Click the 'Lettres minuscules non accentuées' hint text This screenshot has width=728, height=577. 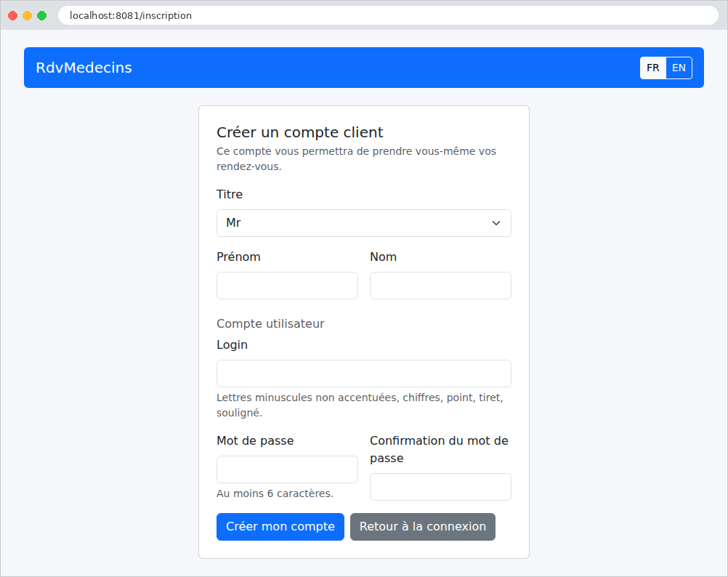pos(360,405)
